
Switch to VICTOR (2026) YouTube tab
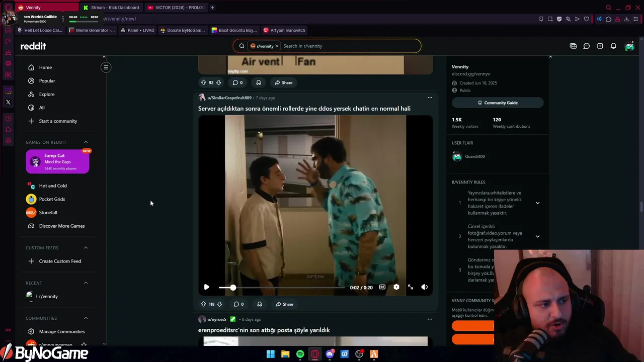click(176, 8)
